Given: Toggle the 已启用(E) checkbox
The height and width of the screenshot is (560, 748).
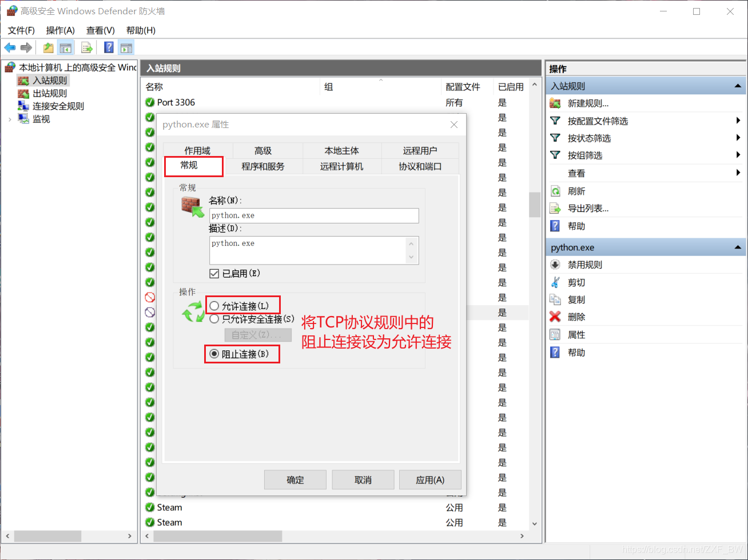Looking at the screenshot, I should coord(214,274).
